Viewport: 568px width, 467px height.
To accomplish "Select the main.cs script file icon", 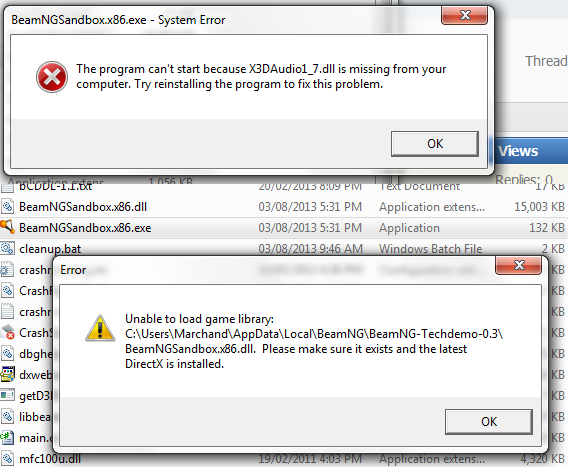I will tap(7, 437).
